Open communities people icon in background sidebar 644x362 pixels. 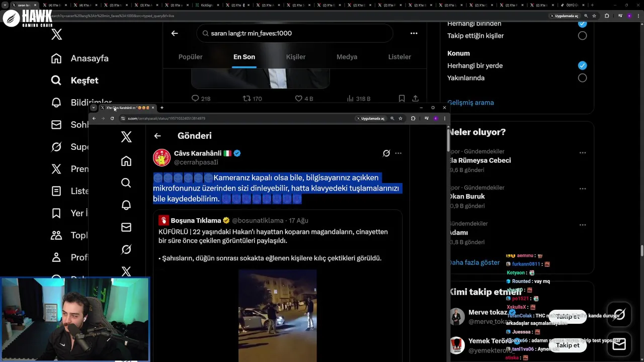click(56, 235)
